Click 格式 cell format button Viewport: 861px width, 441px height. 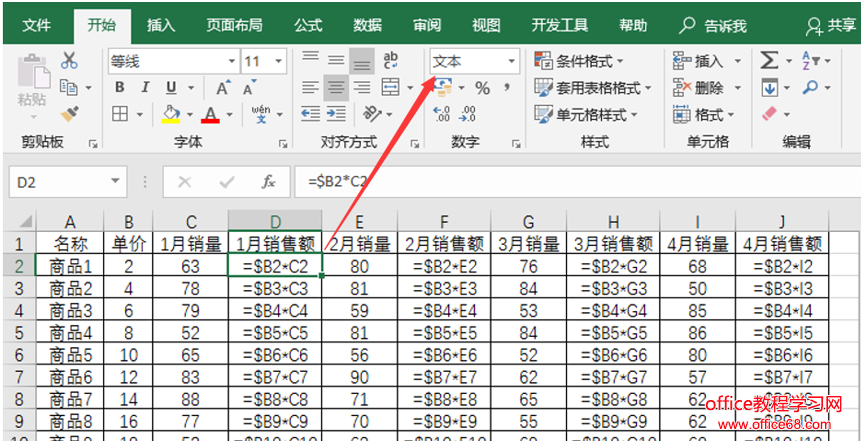click(704, 114)
